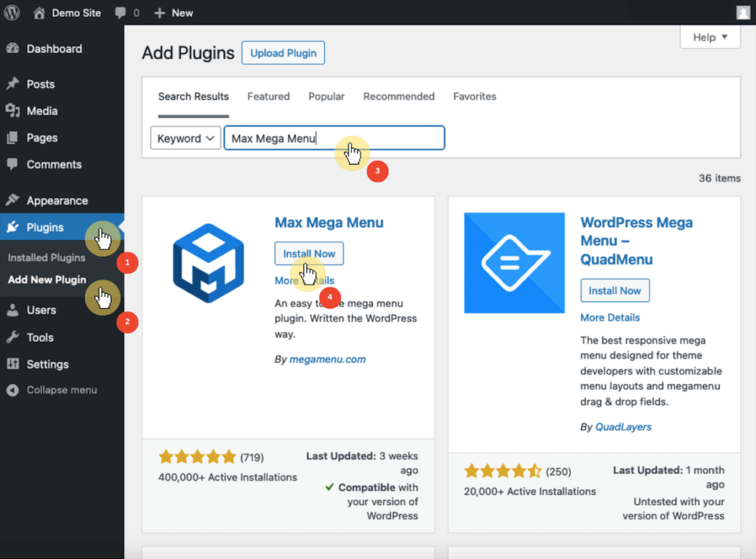Visit the megamenu.com author link

click(x=327, y=360)
